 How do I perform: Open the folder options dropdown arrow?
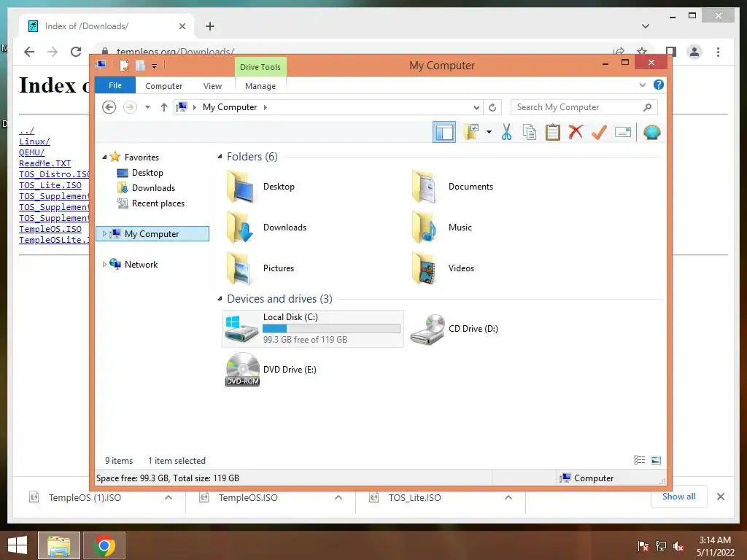[x=489, y=132]
